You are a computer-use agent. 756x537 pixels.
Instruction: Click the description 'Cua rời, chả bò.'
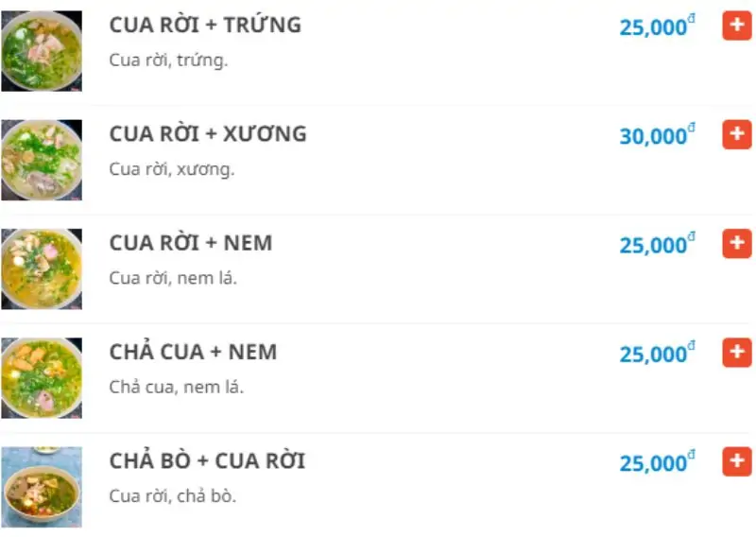[x=173, y=495]
